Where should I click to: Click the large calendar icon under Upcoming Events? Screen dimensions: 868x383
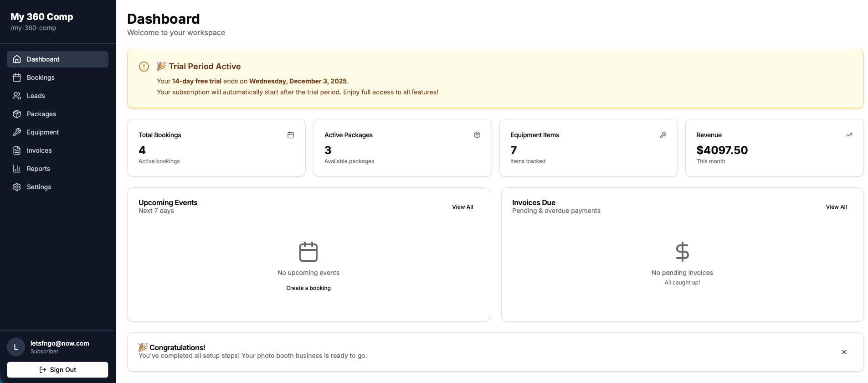coord(308,252)
